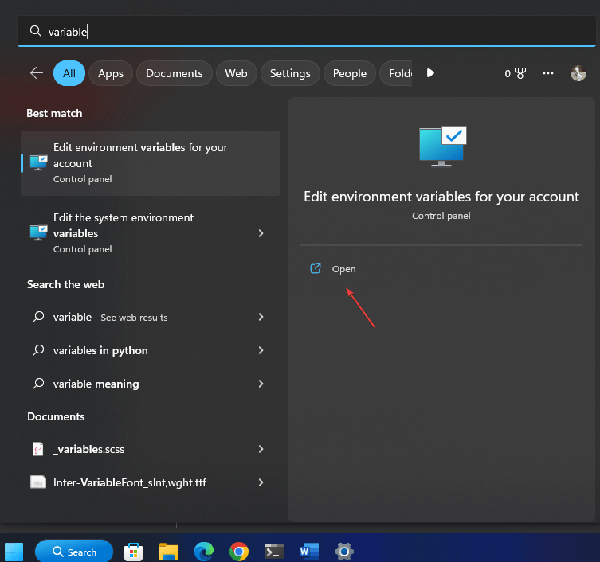
Task: Click the open-external icon beside Open
Action: [x=315, y=268]
